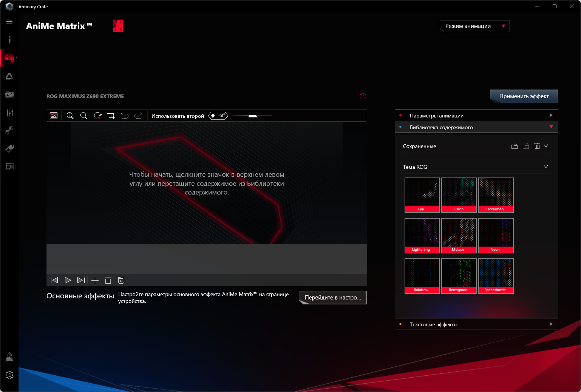The height and width of the screenshot is (392, 581).
Task: Click the red AniMe Matrix device icon
Action: (x=118, y=26)
